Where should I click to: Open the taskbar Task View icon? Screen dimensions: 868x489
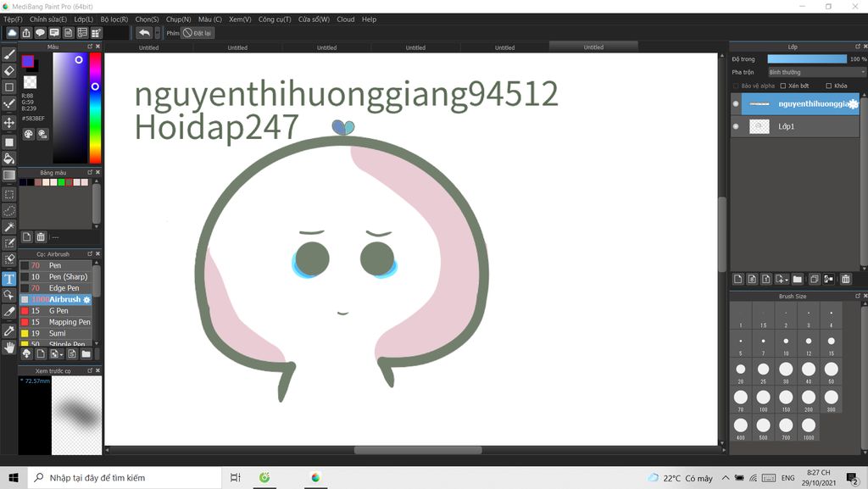pos(236,478)
